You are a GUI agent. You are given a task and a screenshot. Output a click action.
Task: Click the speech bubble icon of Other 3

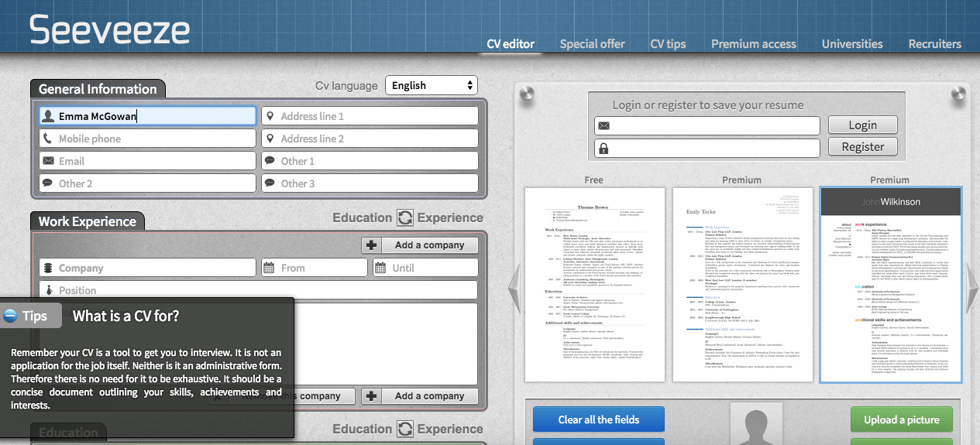coord(270,183)
